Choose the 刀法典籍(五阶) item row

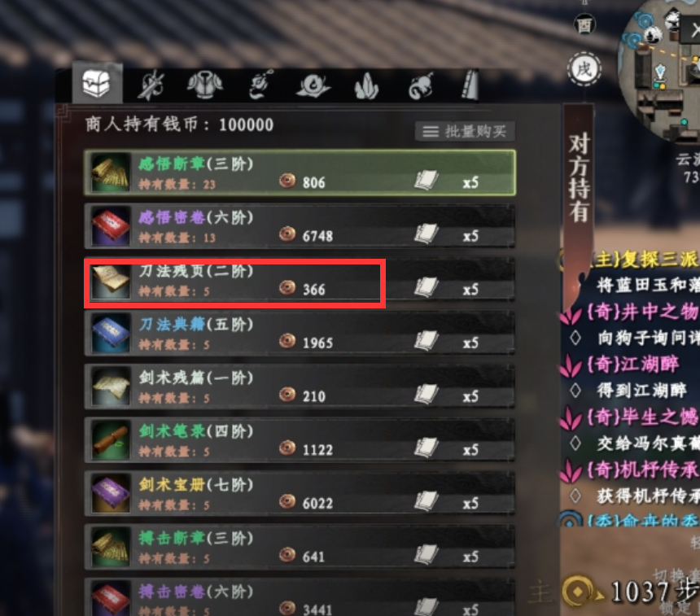pos(300,334)
